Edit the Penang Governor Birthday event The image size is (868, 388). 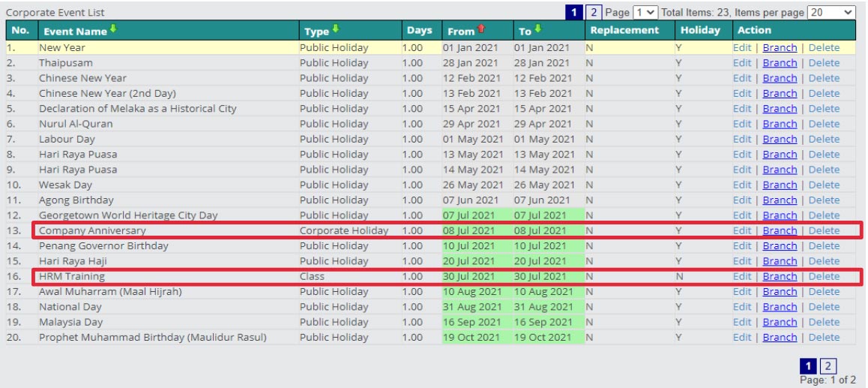742,245
